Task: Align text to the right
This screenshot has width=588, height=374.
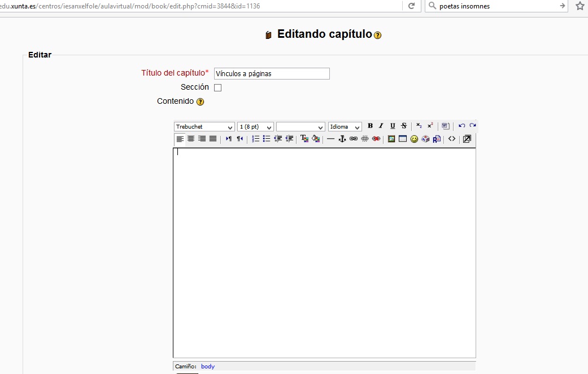Action: 202,139
